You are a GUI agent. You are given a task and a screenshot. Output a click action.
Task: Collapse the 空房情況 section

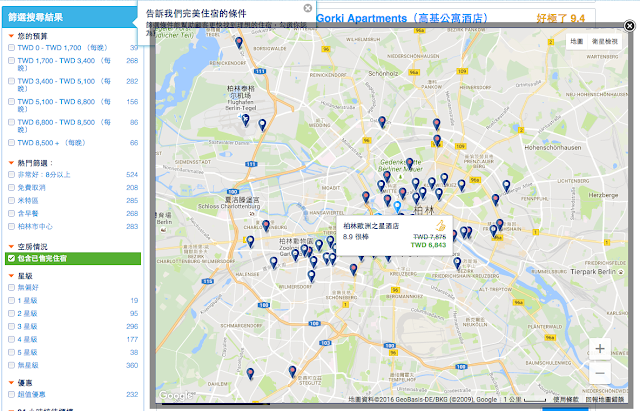tap(11, 247)
